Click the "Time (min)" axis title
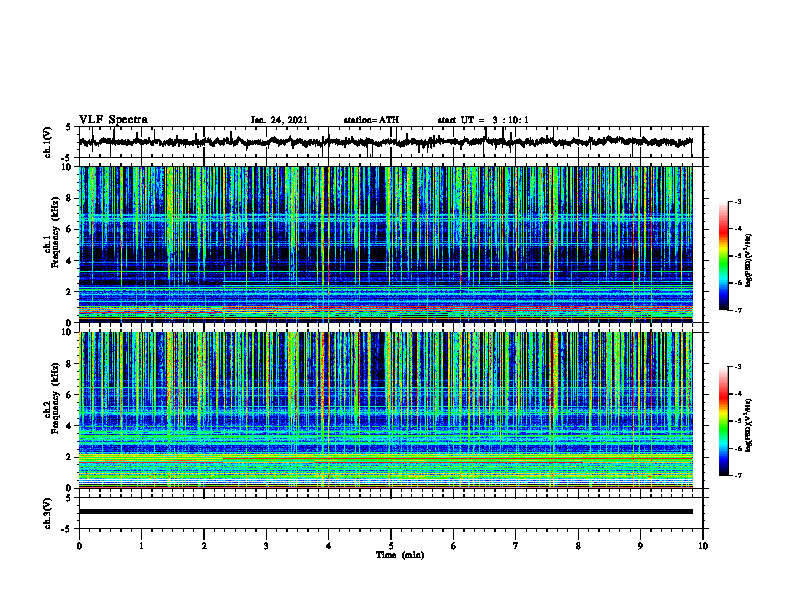The height and width of the screenshot is (612, 792). [x=400, y=555]
